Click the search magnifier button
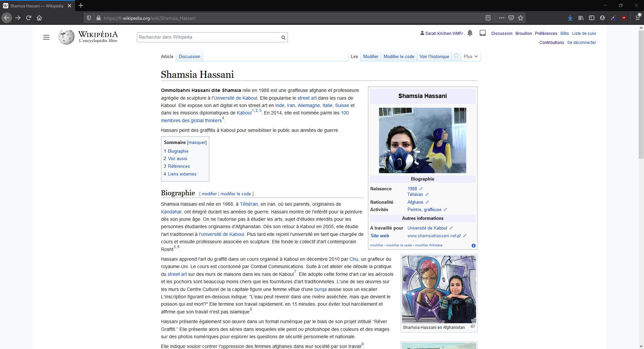644x349 pixels. coord(283,37)
